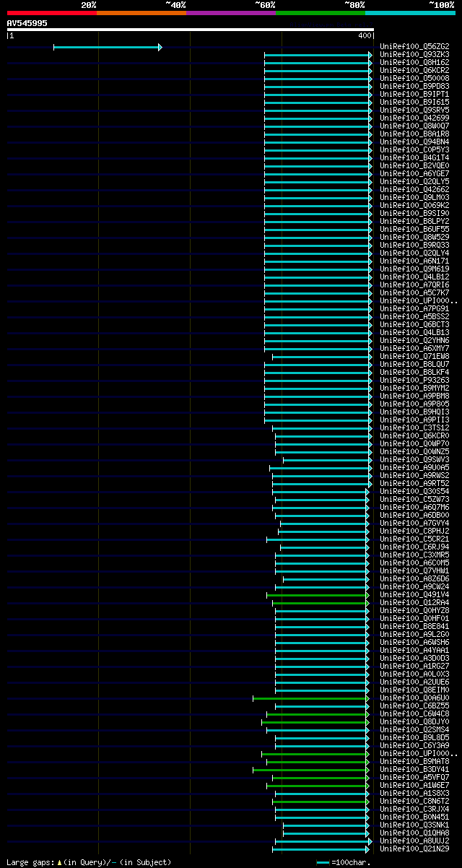Select label UniRef100_P93263
Image resolution: width=462 pixels, height=868 pixels.
tap(414, 381)
